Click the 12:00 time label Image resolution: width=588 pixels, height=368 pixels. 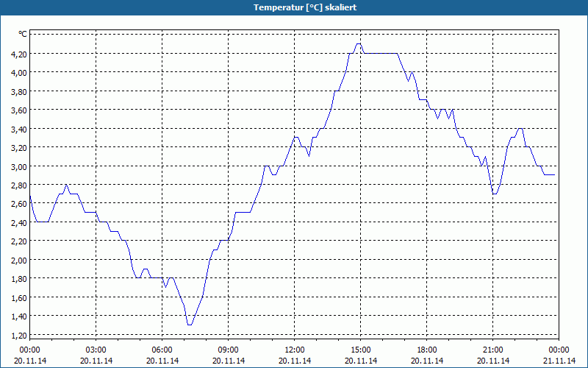pos(295,350)
